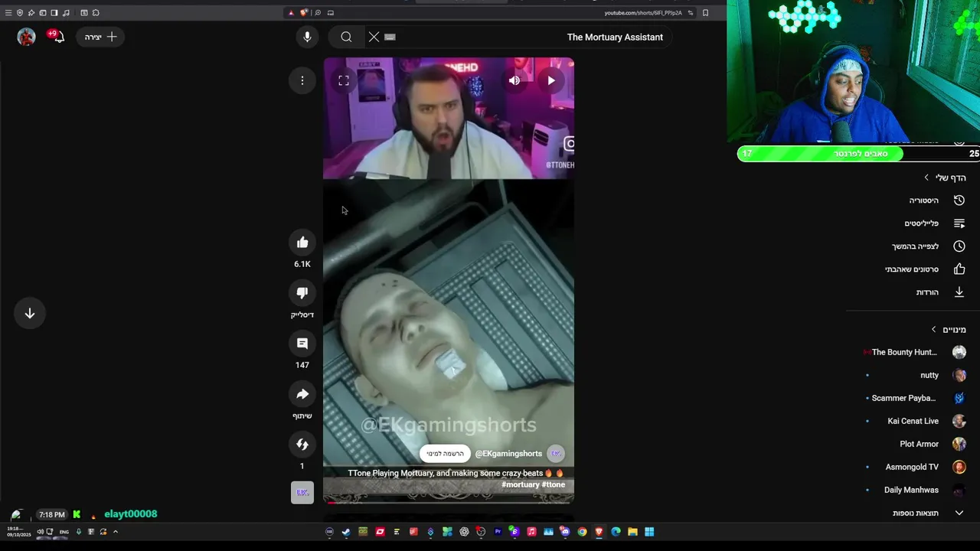The image size is (980, 551).
Task: Expand more results (תוצאות נוספות) chevron
Action: point(959,513)
